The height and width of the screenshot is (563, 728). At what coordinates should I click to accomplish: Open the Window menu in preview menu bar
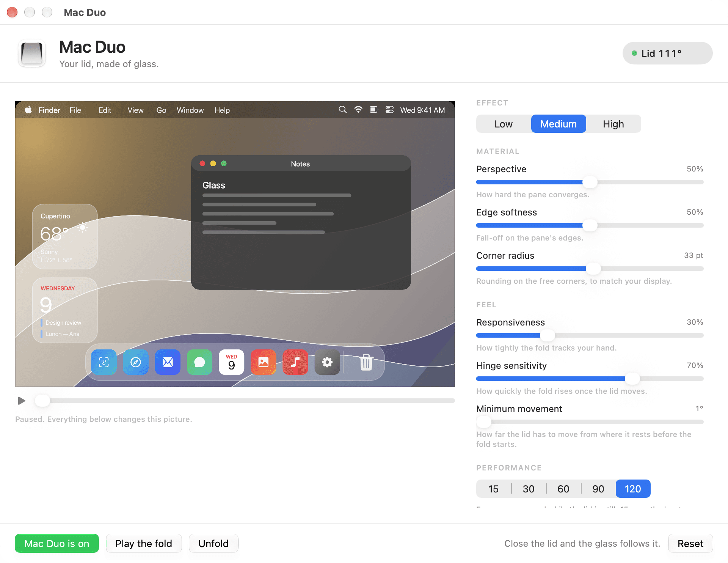pos(190,110)
